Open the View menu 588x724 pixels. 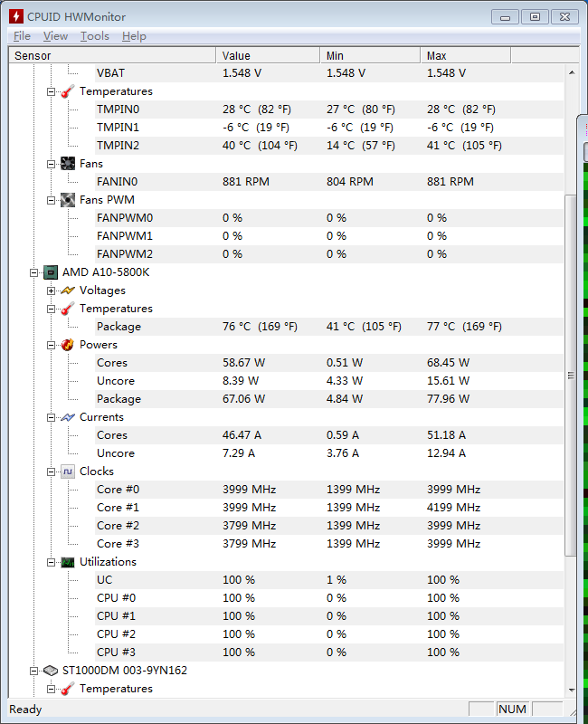point(55,36)
